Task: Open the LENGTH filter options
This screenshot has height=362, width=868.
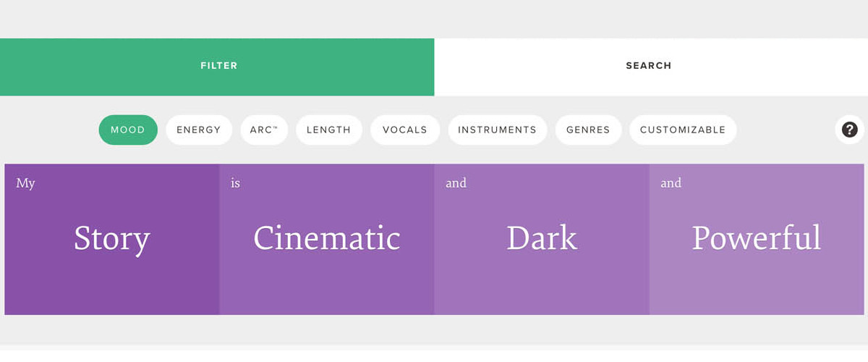Action: (x=328, y=130)
